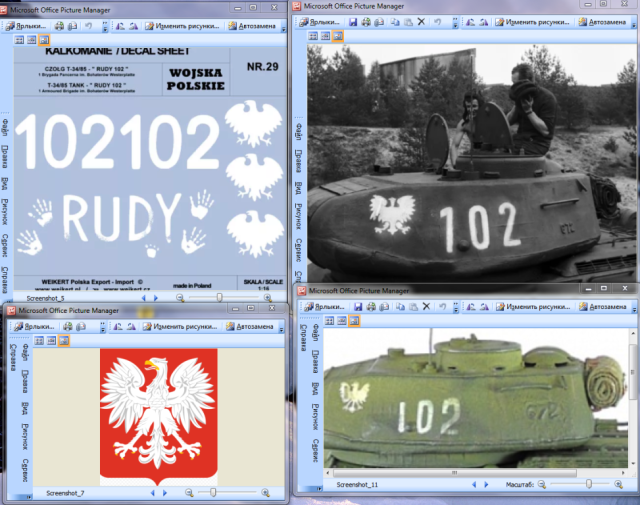Save the picture in the Screenshot_11 window

tap(358, 307)
